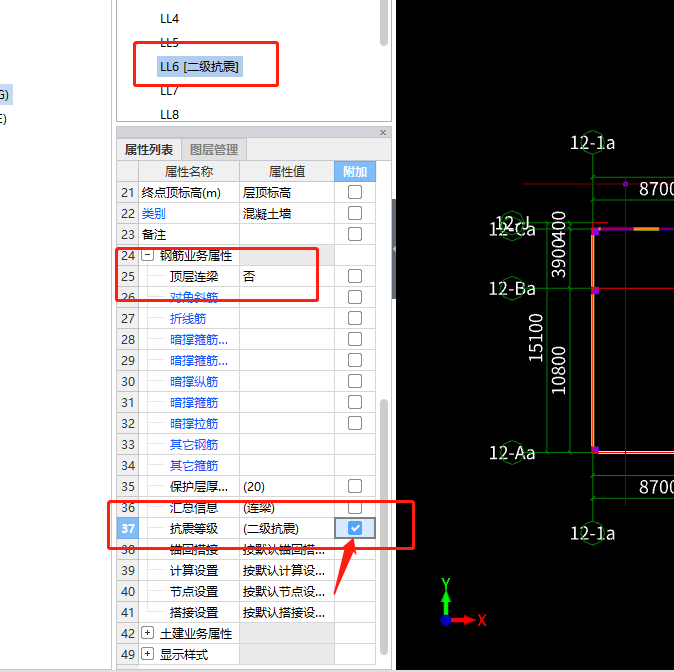Select row number 37 header
Viewport: 674px width, 672px height.
click(x=128, y=528)
